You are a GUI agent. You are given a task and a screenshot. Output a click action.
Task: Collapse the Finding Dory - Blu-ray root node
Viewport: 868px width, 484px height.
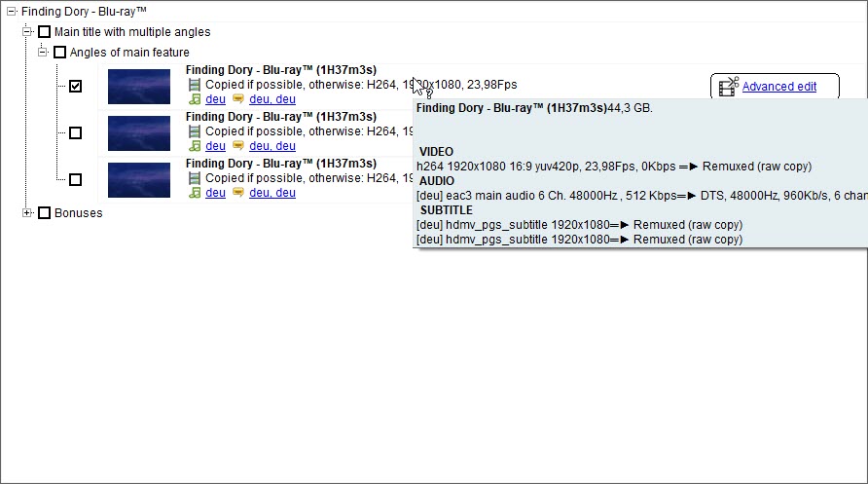pos(11,11)
